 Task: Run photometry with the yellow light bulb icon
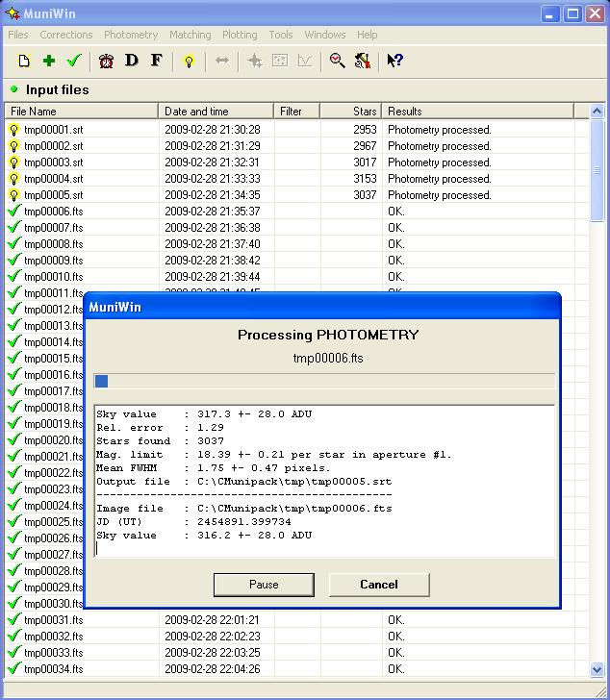click(x=189, y=61)
